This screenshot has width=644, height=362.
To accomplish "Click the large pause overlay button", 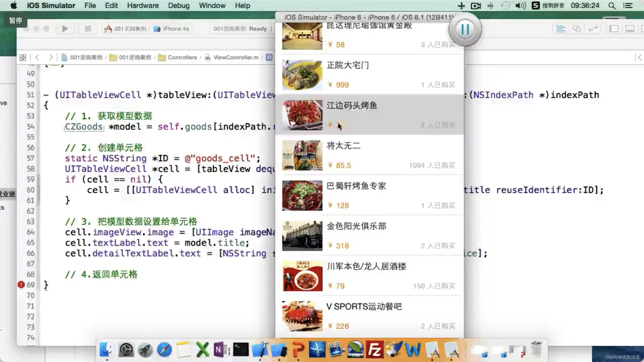I will pos(465,29).
